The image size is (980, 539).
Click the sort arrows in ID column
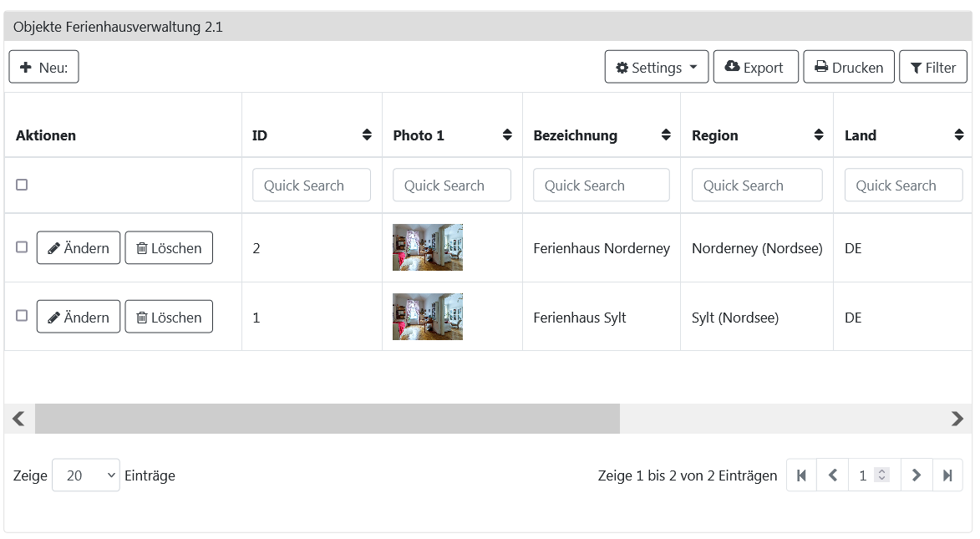click(x=367, y=135)
